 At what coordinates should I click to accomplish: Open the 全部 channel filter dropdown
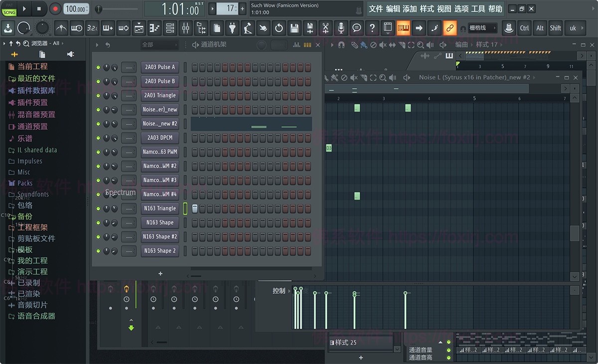pyautogui.click(x=158, y=45)
